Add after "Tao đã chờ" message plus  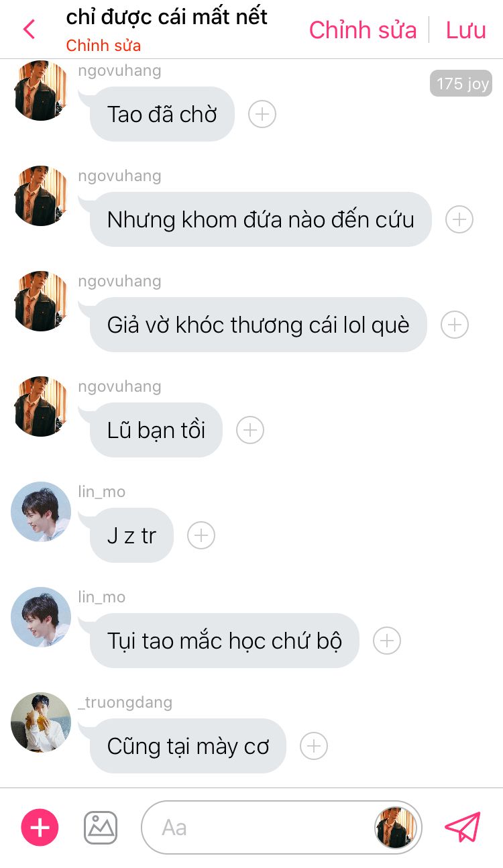pos(262,114)
